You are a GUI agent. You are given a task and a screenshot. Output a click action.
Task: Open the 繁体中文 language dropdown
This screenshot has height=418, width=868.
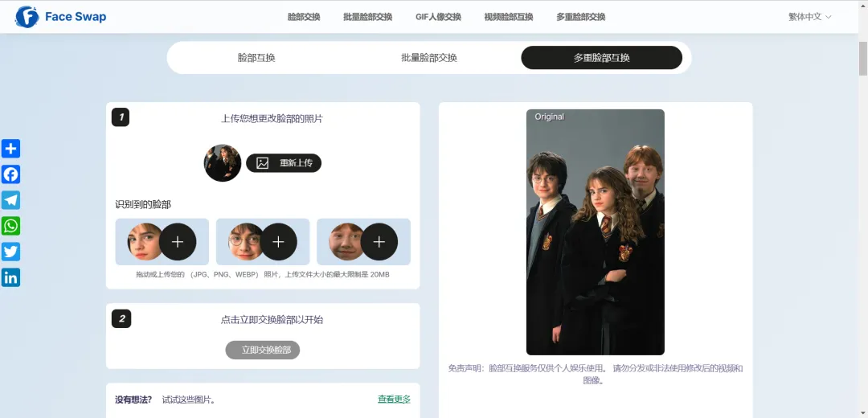(x=809, y=17)
